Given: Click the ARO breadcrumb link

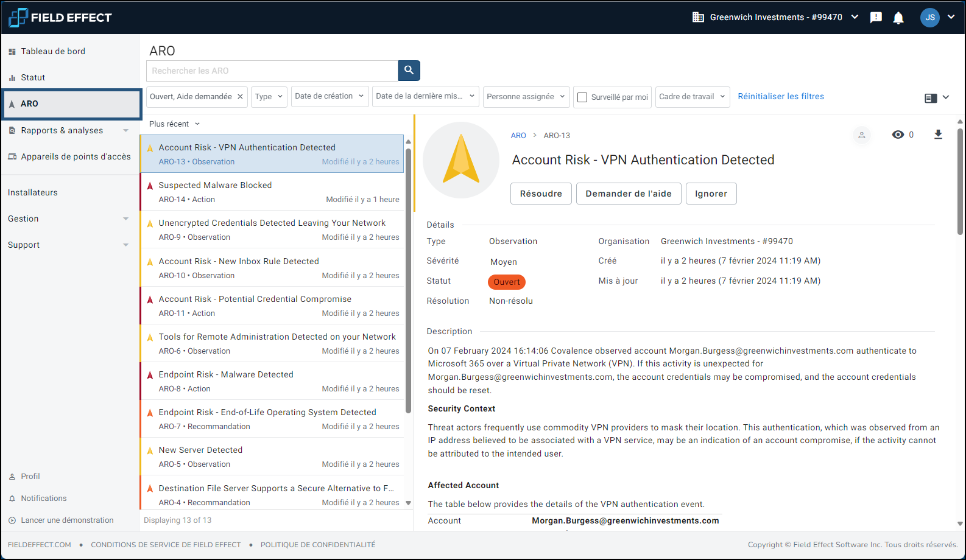Looking at the screenshot, I should click(x=518, y=135).
